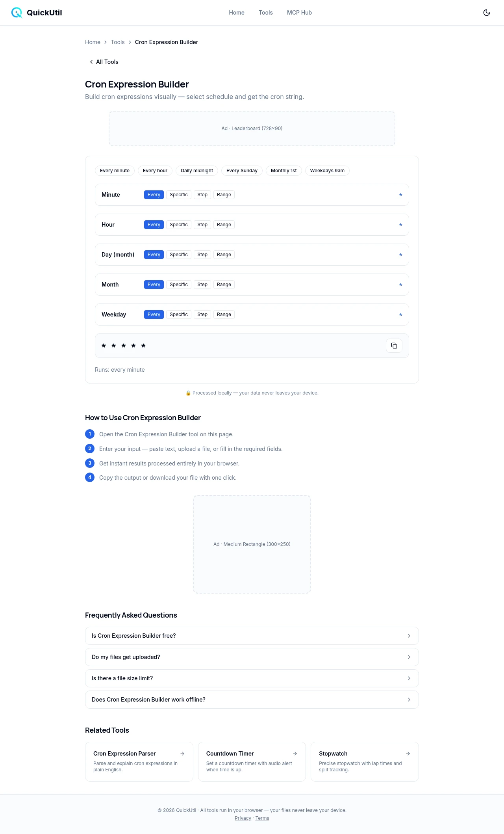This screenshot has width=504, height=834.
Task: Click the back chevron beside All Tools
Action: tap(91, 62)
